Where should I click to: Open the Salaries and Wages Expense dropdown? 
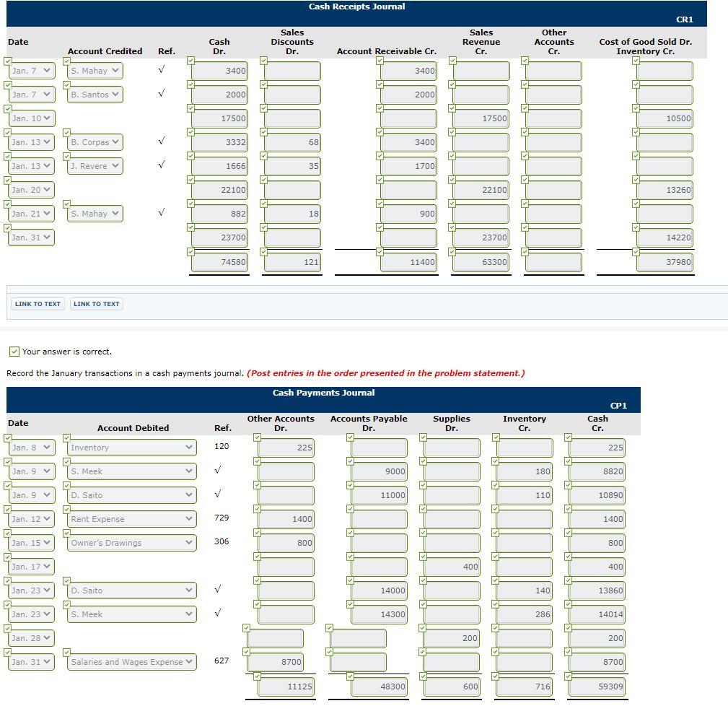pyautogui.click(x=131, y=661)
